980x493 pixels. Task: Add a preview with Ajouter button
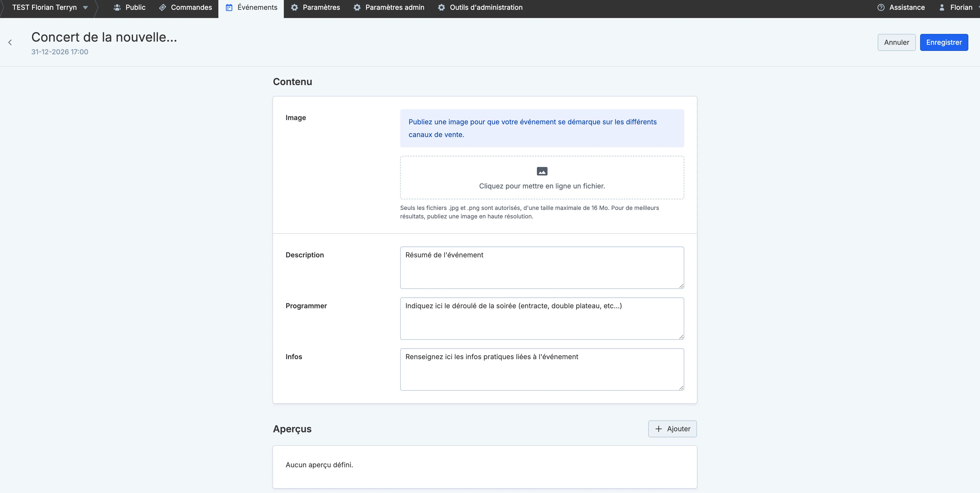coord(672,429)
